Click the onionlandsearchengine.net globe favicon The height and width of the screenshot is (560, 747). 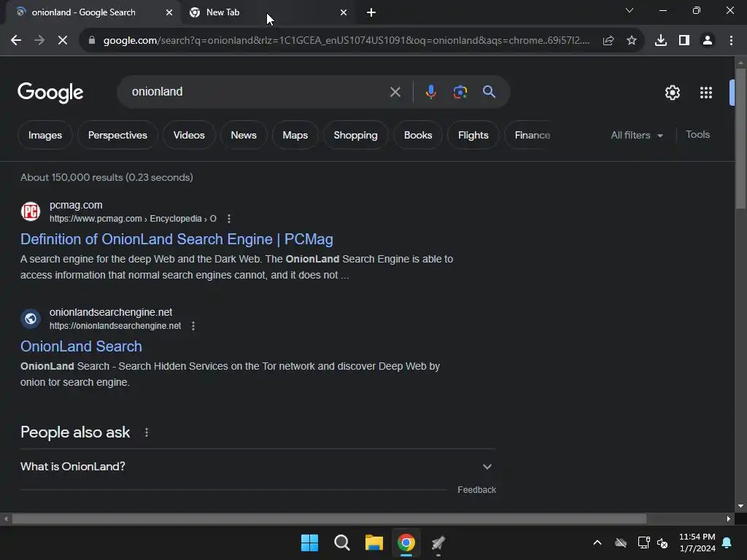[31, 319]
